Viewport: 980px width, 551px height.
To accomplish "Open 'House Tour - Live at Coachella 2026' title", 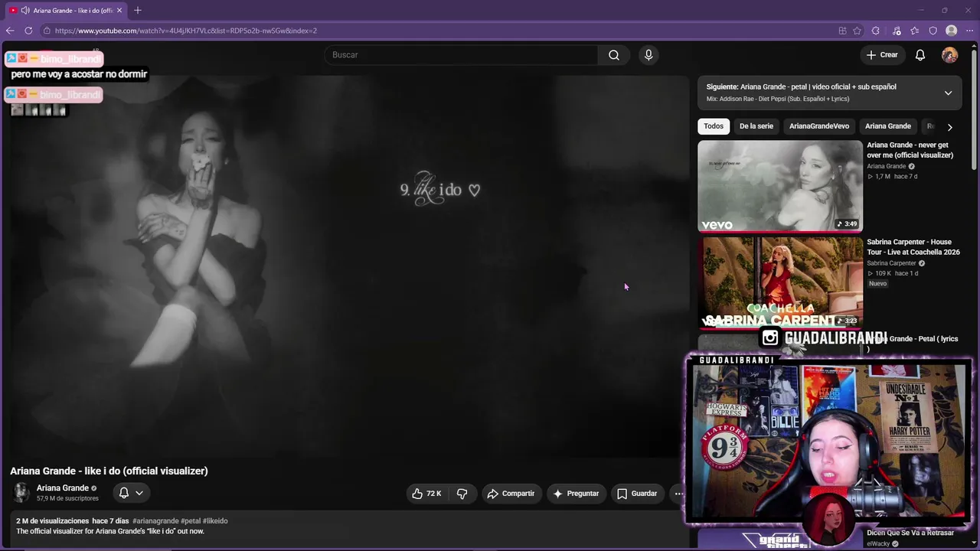I will point(913,247).
